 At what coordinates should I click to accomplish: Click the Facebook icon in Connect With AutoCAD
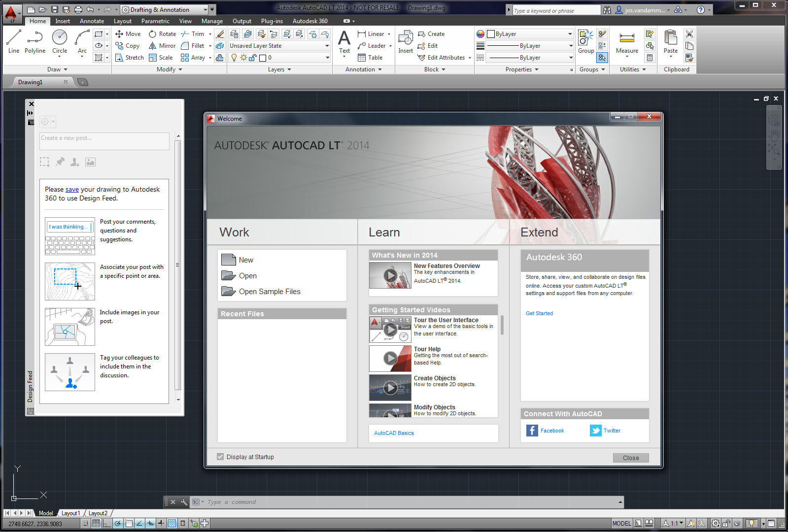click(x=532, y=431)
